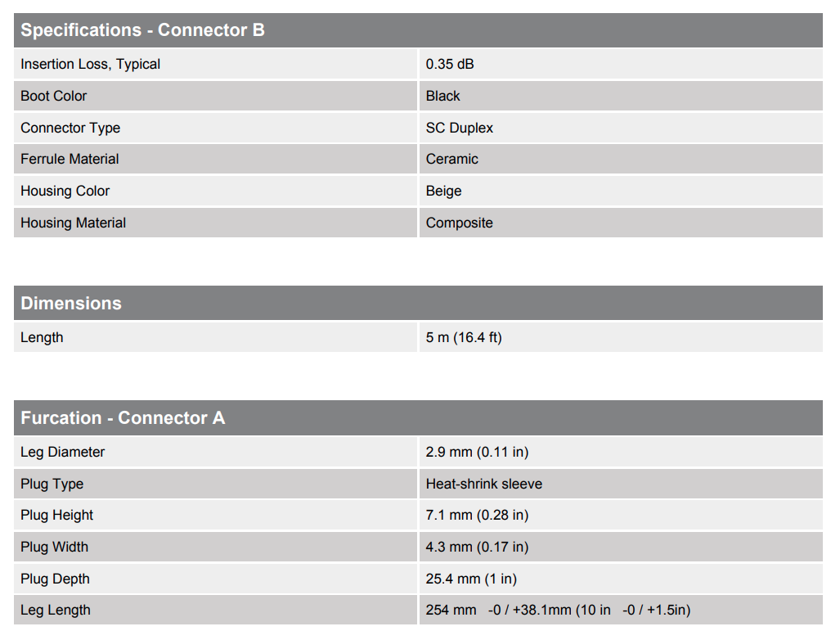Click the Housing Material label
This screenshot has width=840, height=640.
pyautogui.click(x=73, y=223)
